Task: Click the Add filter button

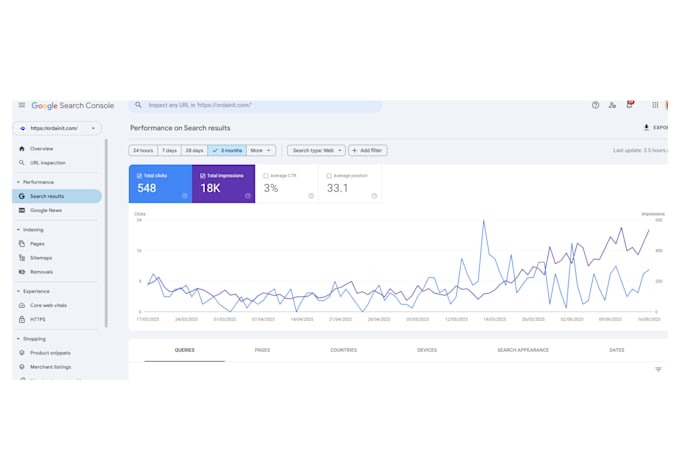Action: click(x=368, y=151)
